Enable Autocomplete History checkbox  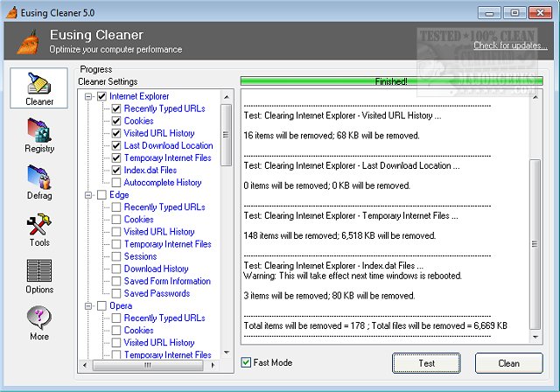[116, 182]
